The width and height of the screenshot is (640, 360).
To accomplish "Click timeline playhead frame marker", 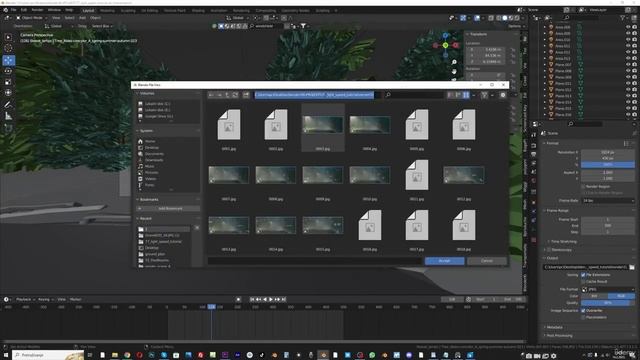I will click(211, 306).
